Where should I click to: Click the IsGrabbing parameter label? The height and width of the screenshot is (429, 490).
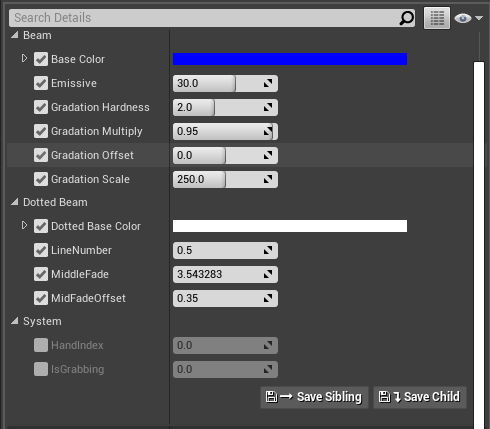[x=78, y=369]
